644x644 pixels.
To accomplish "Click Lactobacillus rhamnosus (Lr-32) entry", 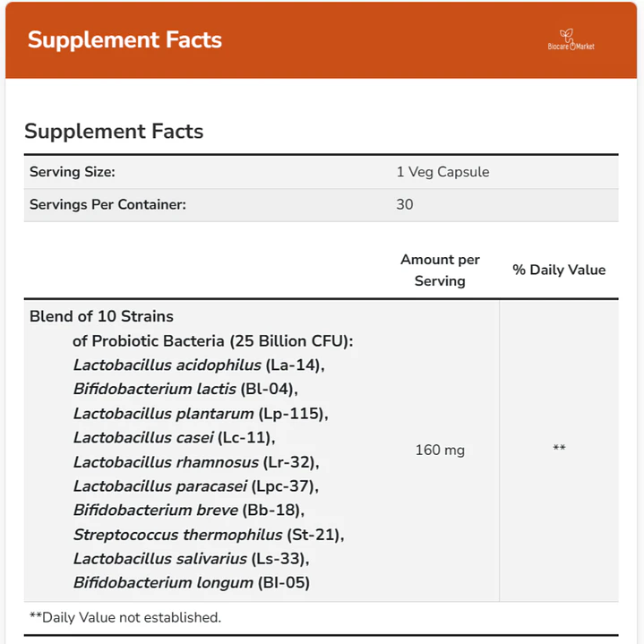I will click(x=196, y=462).
